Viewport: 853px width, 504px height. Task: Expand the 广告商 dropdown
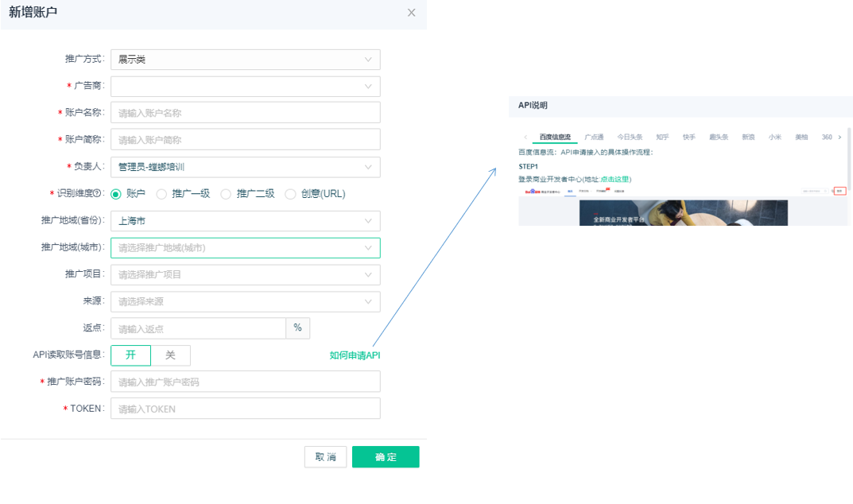(x=245, y=87)
